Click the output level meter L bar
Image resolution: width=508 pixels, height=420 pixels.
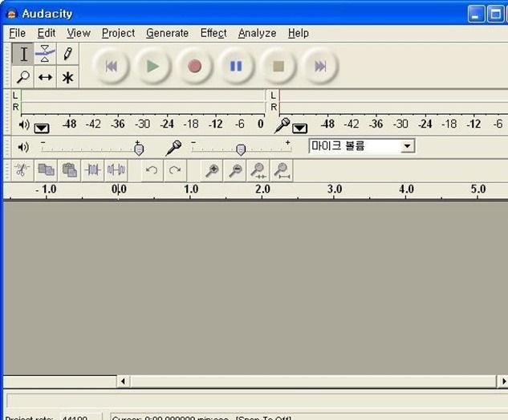click(x=143, y=96)
